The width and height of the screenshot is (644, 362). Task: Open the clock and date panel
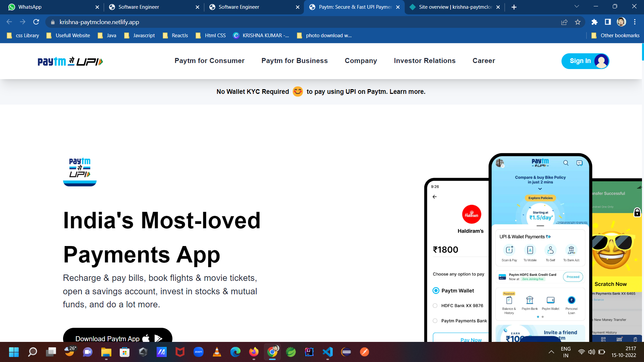point(624,352)
